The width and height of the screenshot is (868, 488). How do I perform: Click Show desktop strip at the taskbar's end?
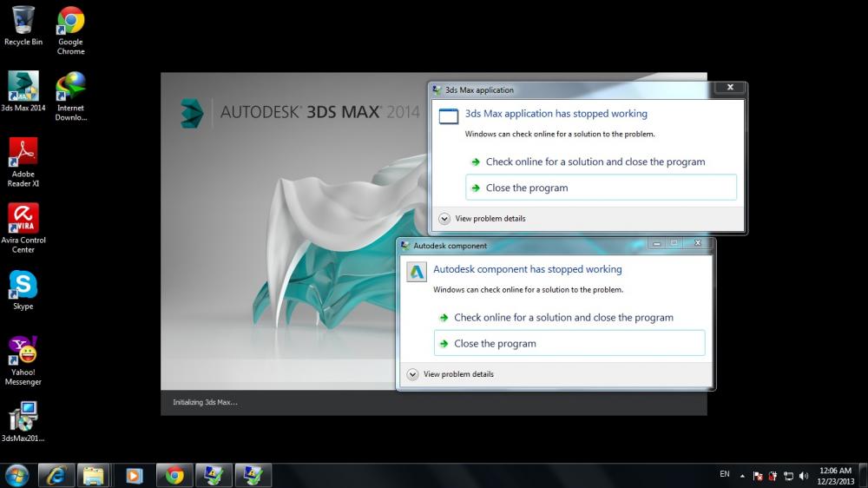[864, 475]
